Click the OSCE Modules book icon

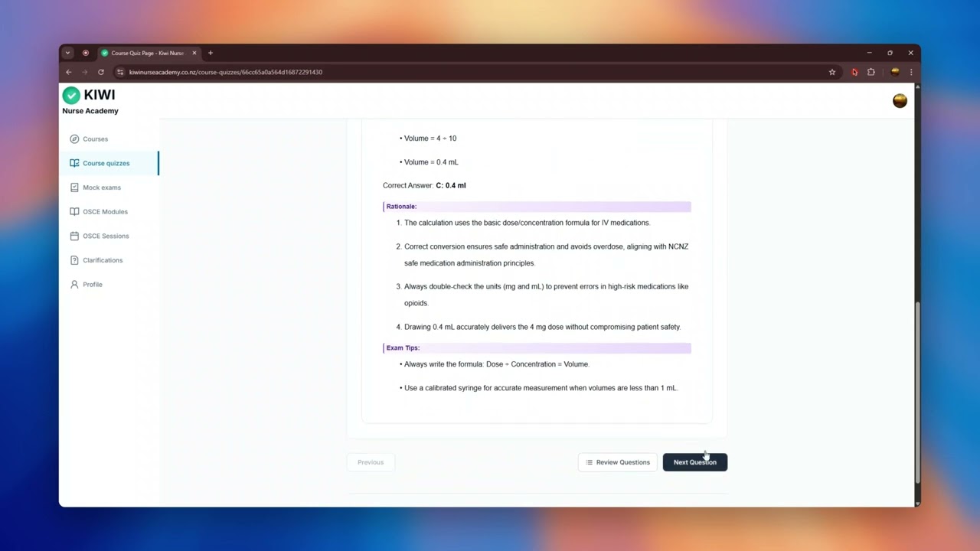74,211
